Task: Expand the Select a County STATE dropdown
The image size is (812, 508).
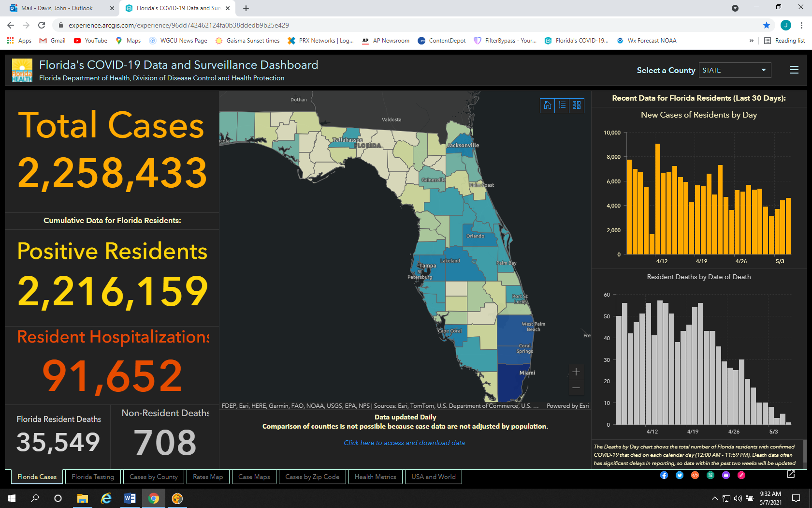Action: point(735,70)
